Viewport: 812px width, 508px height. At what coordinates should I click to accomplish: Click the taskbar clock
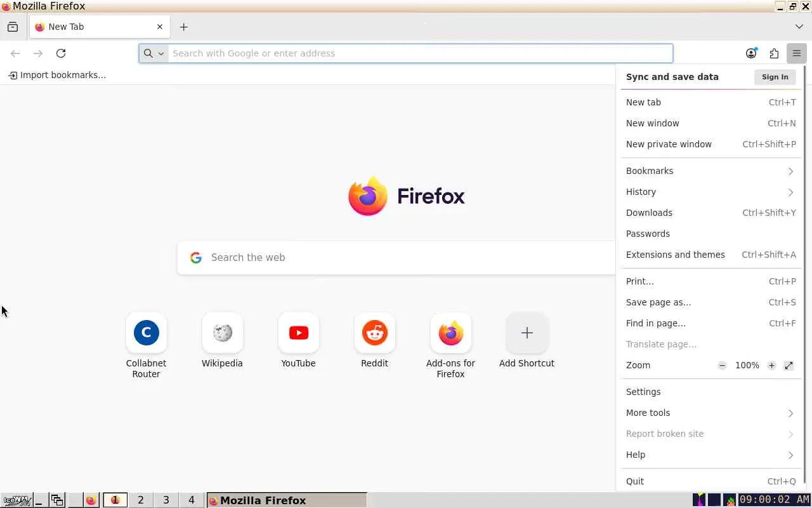(774, 500)
